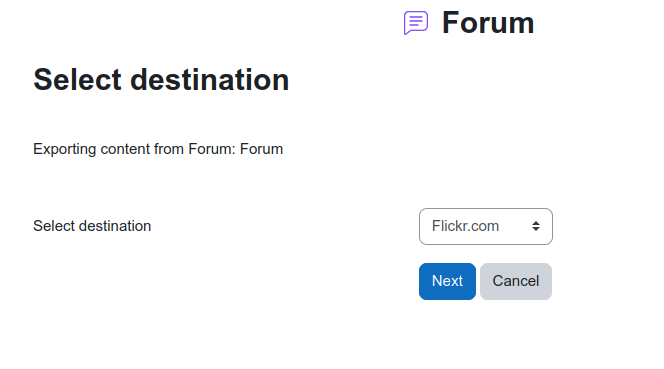
Task: Select the chat icon beside the Forum title
Action: click(416, 22)
